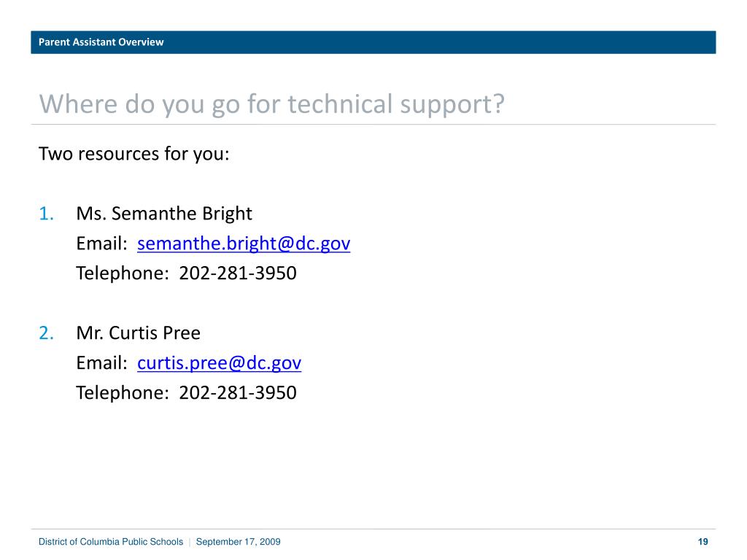This screenshot has height=560, width=747.
Task: Click the Parent Assistant Overview header bar
Action: click(373, 42)
